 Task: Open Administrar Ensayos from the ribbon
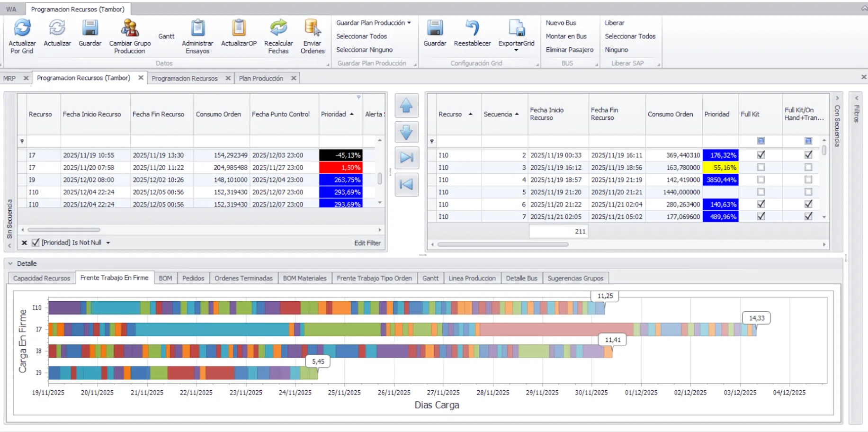pyautogui.click(x=197, y=28)
